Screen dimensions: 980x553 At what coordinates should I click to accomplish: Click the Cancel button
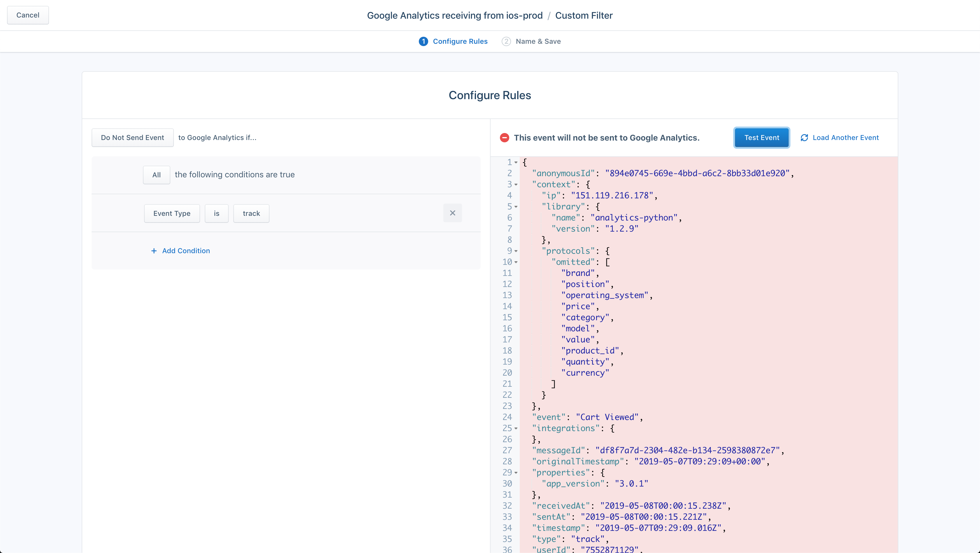tap(28, 15)
